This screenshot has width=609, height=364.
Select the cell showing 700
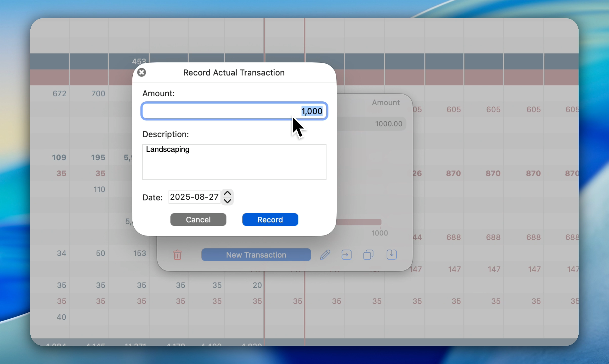pos(98,94)
